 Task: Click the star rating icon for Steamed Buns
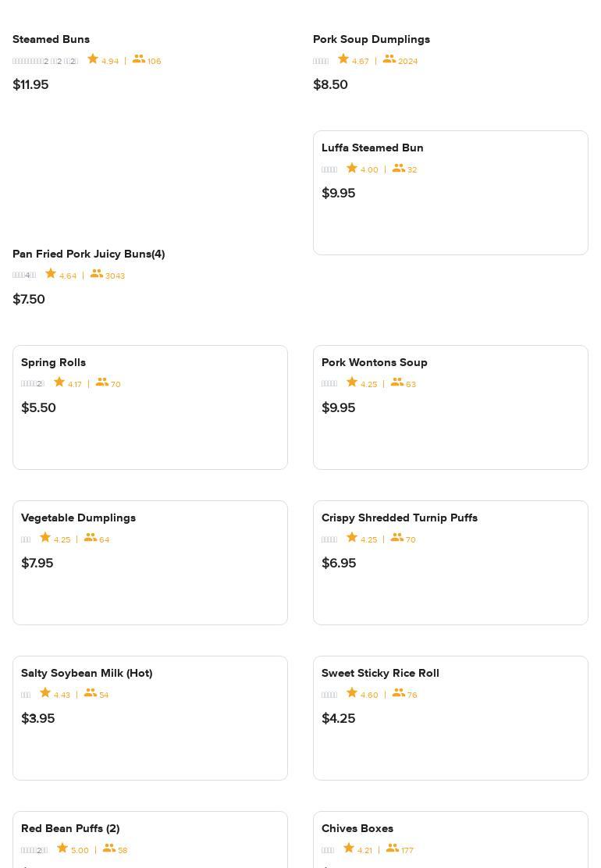[93, 59]
